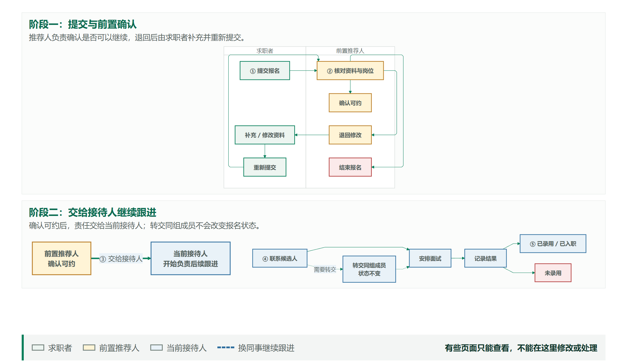This screenshot has height=364, width=626.
Task: Select the 转交同组成员 状态不变 box
Action: (369, 269)
